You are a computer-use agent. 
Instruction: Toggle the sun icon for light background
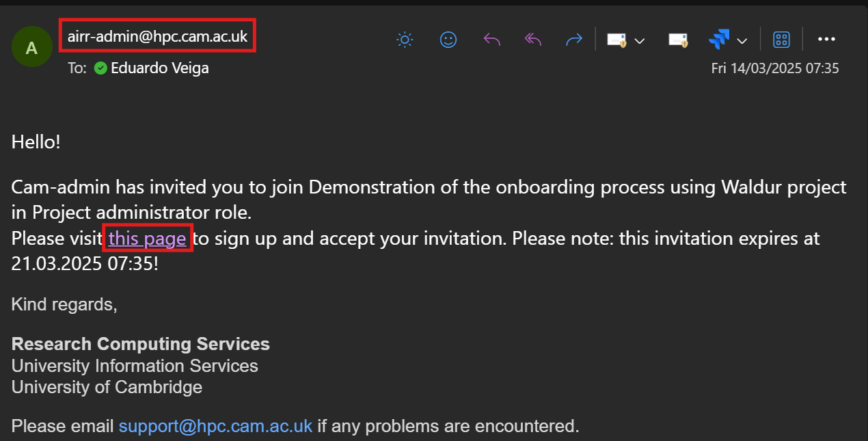405,40
